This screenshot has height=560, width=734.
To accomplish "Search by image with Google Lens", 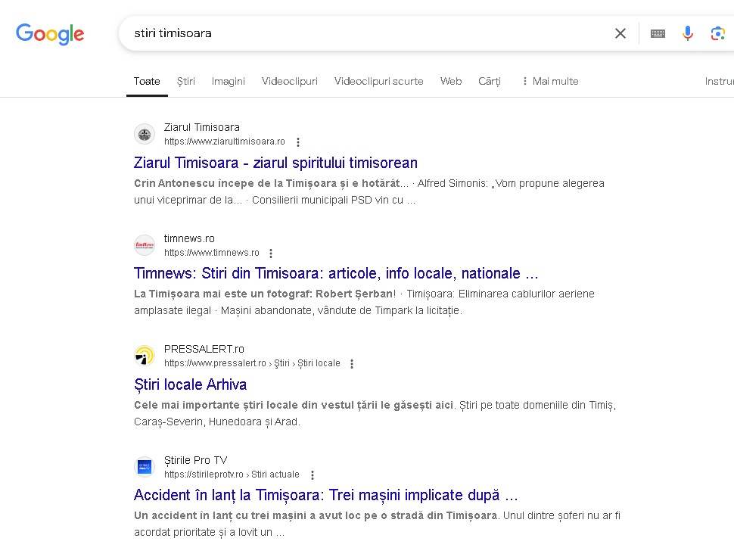I will pyautogui.click(x=717, y=33).
